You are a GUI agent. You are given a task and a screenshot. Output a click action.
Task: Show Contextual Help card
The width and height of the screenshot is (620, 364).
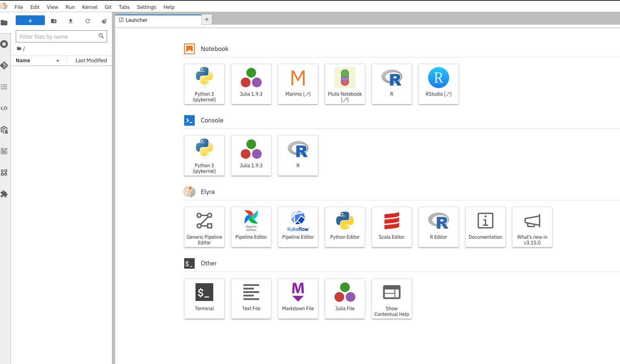392,299
